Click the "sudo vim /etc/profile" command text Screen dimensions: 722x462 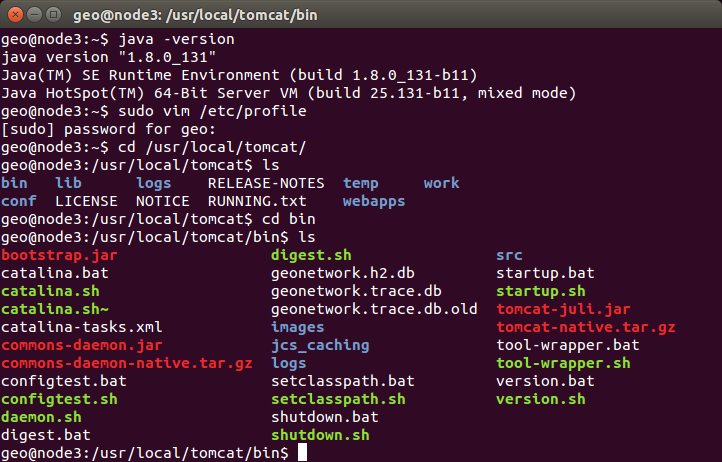click(212, 111)
